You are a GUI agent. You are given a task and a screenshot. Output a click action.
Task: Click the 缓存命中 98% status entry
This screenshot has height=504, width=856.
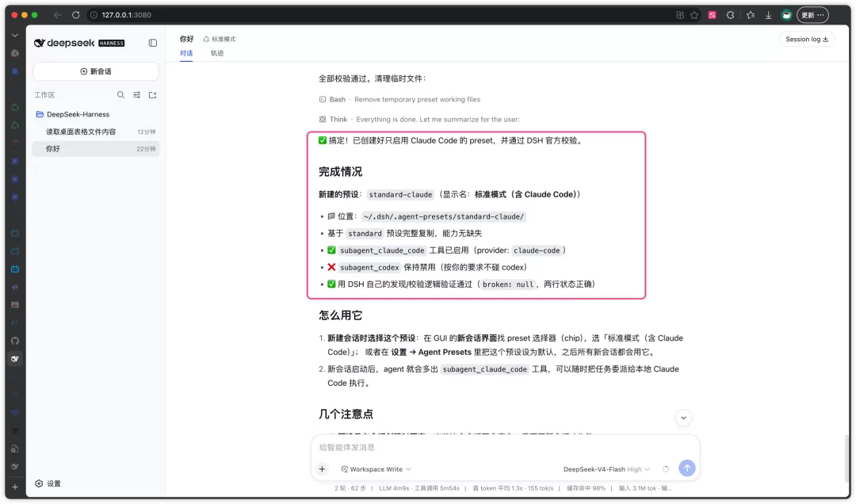pos(586,488)
